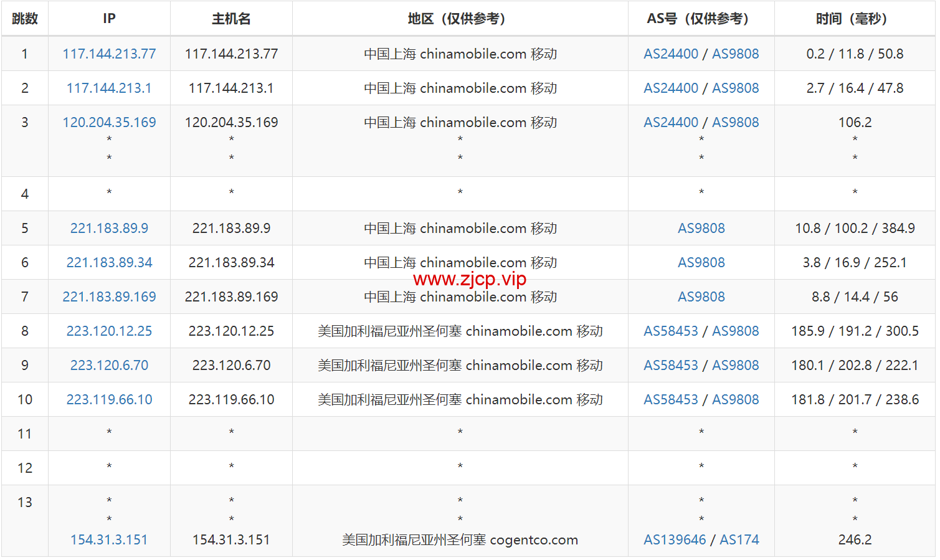Open IP link 117.144.213.77
940x560 pixels.
pos(109,54)
